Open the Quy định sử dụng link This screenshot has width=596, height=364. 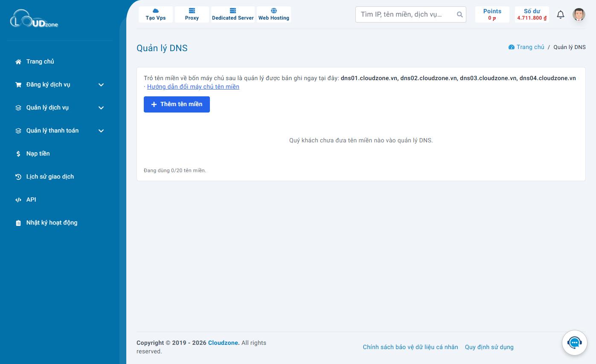tap(489, 347)
